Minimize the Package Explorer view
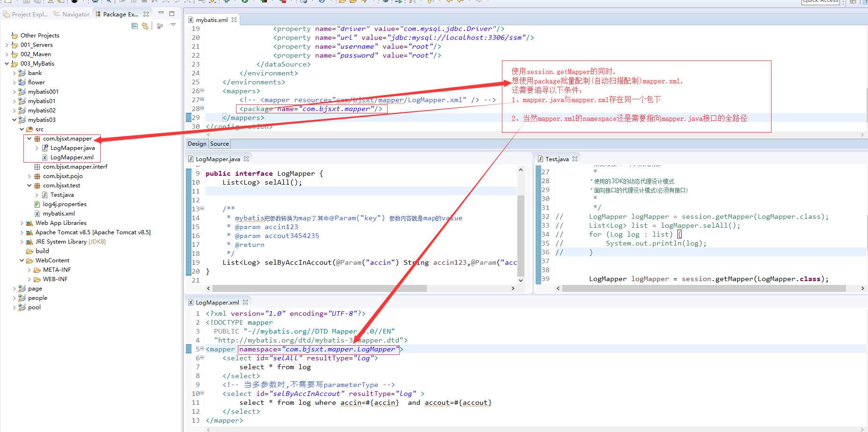 pyautogui.click(x=161, y=13)
